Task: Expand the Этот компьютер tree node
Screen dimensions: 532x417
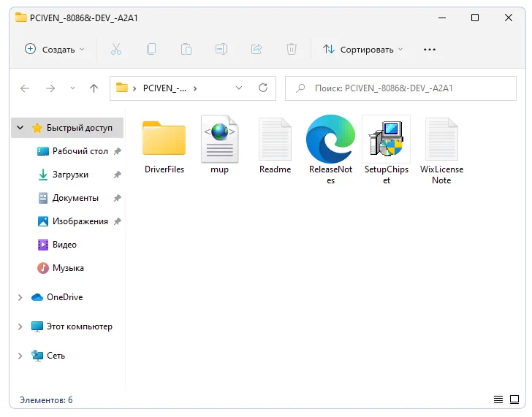Action: coord(20,326)
